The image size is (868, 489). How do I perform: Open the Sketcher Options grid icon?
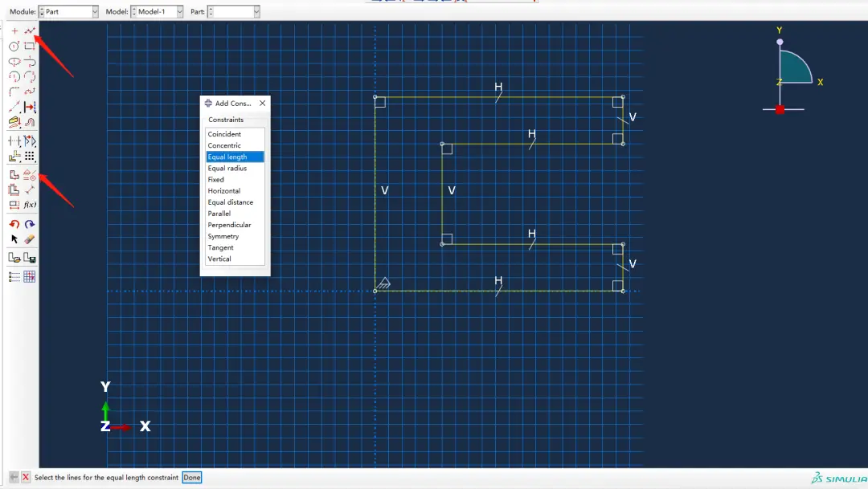[30, 276]
